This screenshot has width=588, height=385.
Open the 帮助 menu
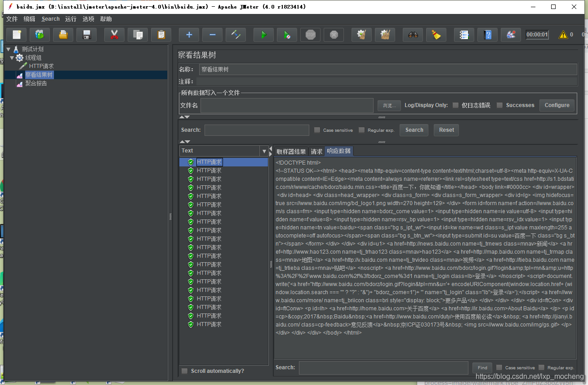coord(106,19)
